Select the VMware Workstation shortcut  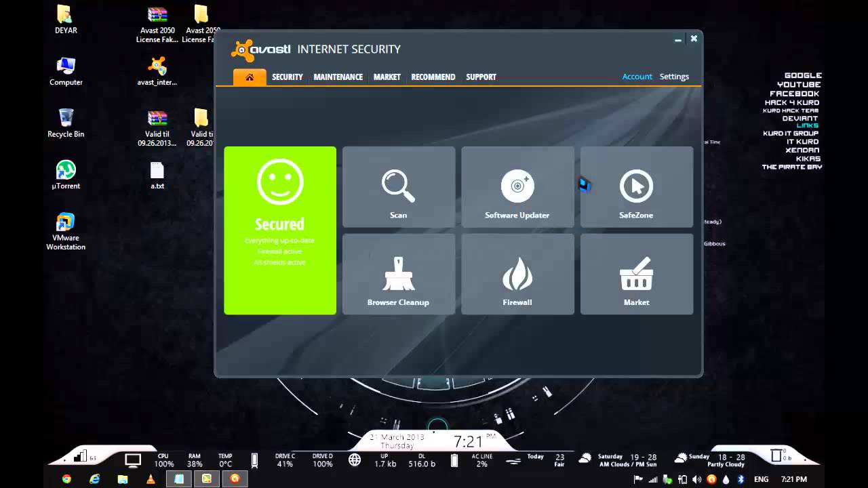[66, 232]
